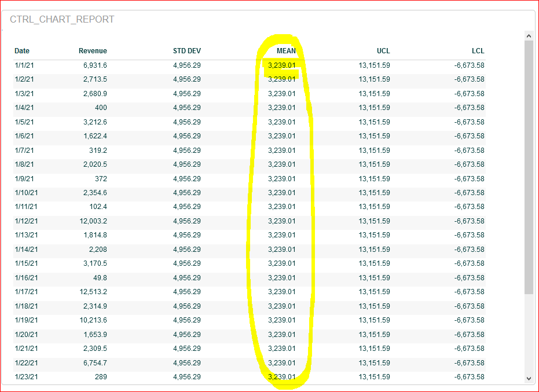Click revenue value 2,020.5
The image size is (539, 392).
tap(95, 164)
